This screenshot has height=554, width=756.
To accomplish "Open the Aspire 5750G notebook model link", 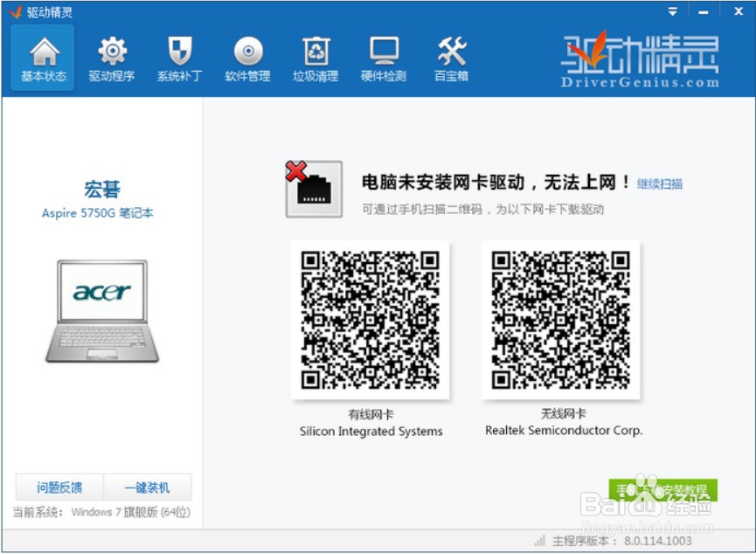I will [x=95, y=212].
